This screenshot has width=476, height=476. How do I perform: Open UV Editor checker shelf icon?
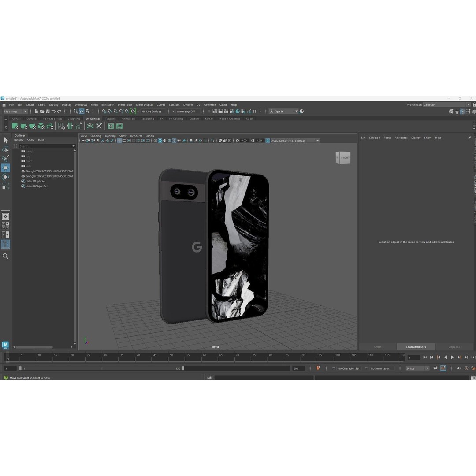[x=111, y=126]
